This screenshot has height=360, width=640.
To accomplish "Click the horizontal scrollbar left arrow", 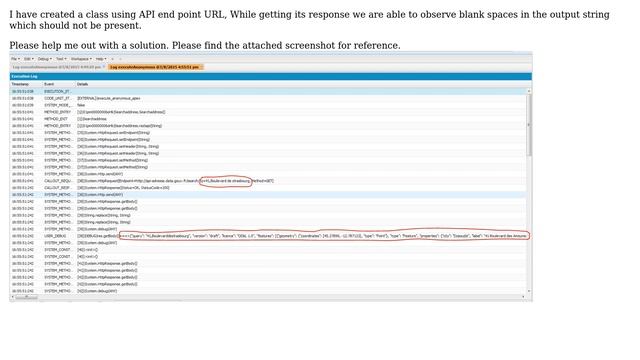I will 12,297.
